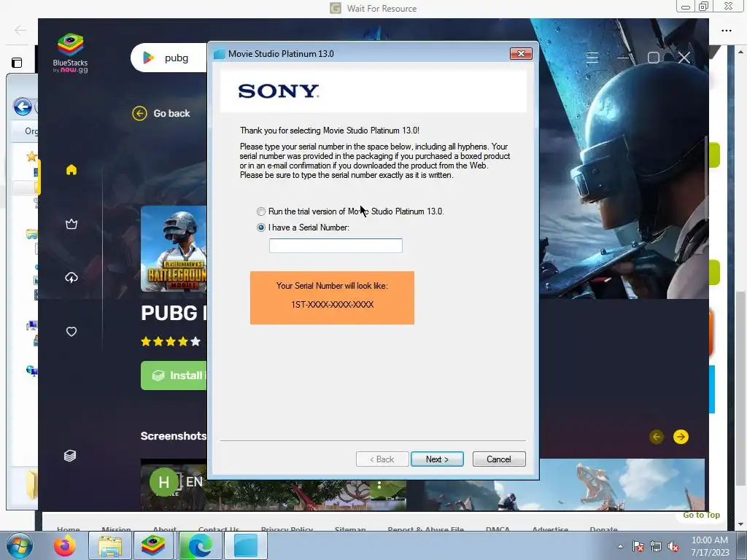Open BlueStacks from the taskbar
The image size is (747, 560).
(152, 545)
